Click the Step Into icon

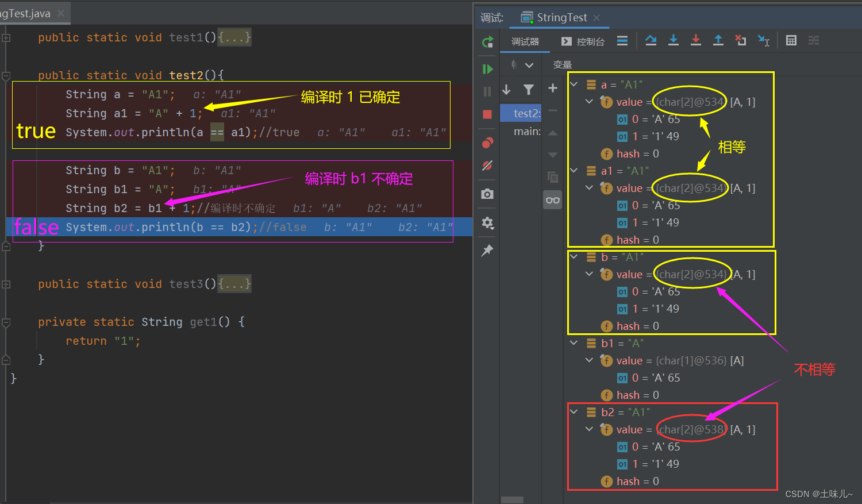[x=674, y=40]
